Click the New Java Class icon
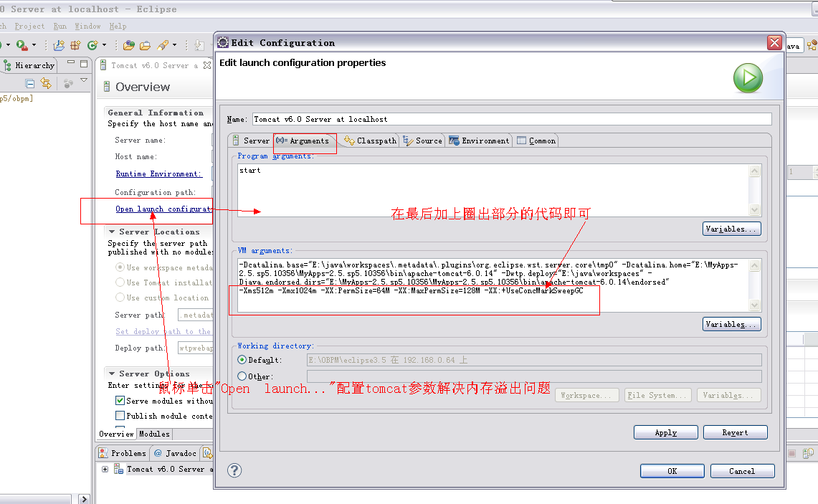This screenshot has width=818, height=504. [x=92, y=45]
